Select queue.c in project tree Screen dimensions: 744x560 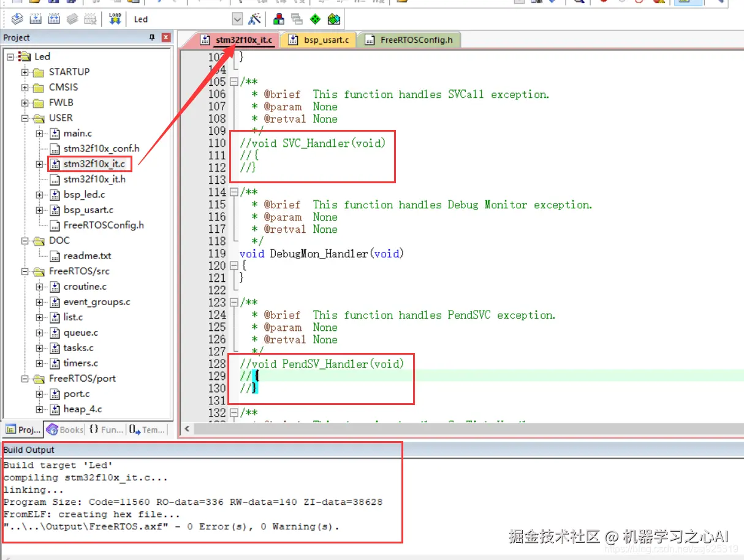tap(80, 332)
